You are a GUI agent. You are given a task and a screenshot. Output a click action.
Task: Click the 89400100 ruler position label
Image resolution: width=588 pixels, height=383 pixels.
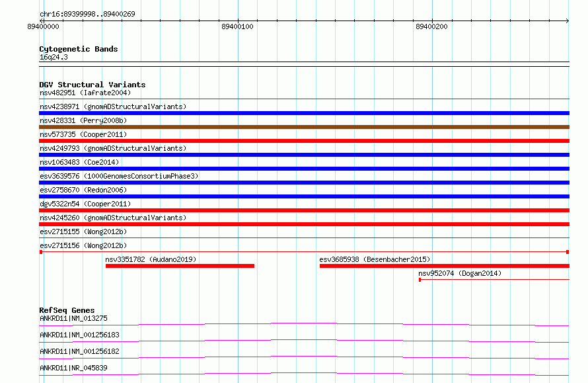(237, 26)
